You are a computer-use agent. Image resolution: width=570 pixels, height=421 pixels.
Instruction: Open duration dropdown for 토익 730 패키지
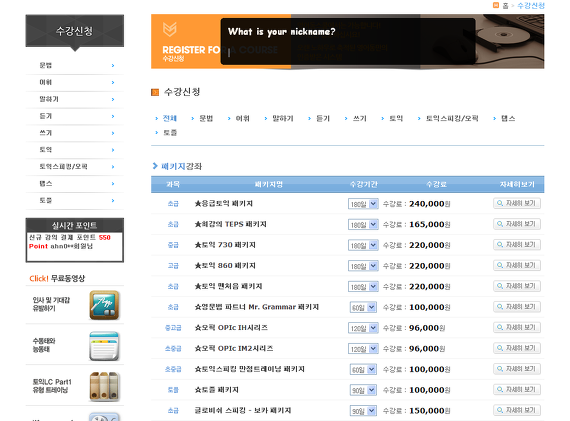click(363, 245)
